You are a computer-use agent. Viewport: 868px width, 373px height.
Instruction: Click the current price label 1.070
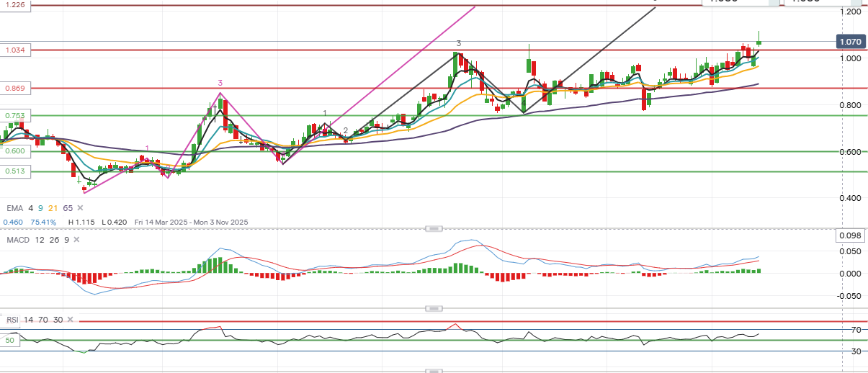point(849,42)
